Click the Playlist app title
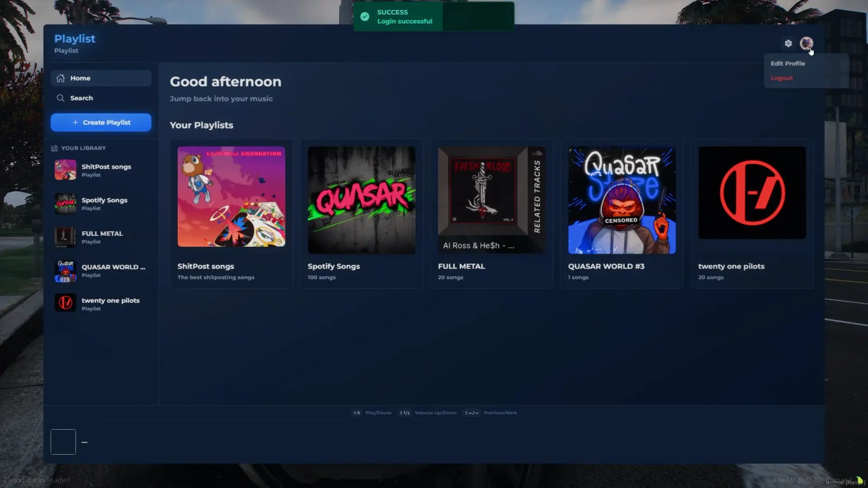 tap(75, 39)
